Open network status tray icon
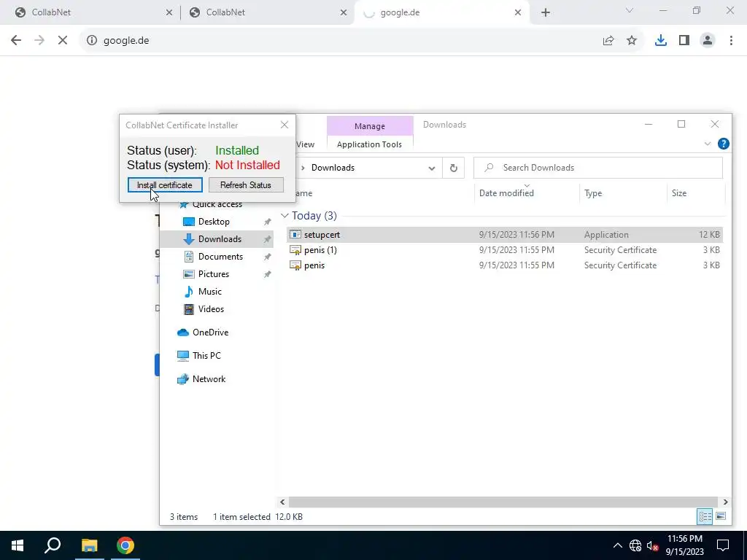Image resolution: width=747 pixels, height=560 pixels. point(635,545)
